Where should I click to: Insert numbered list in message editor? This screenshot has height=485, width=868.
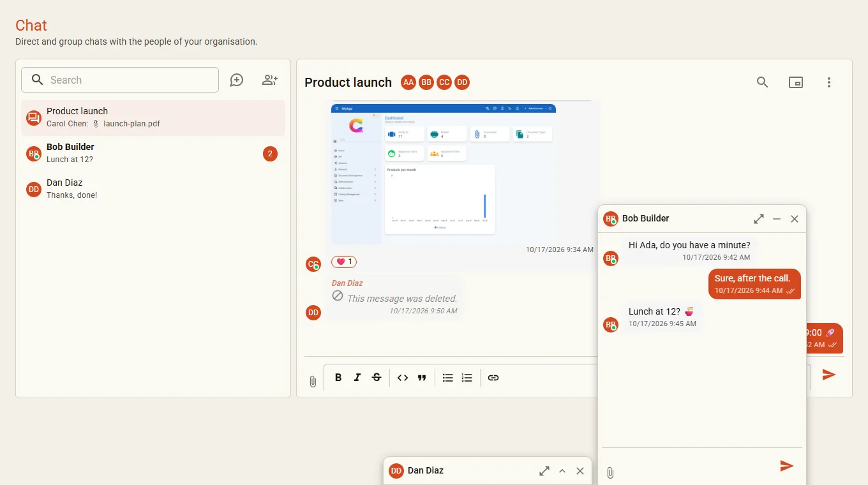click(x=467, y=378)
